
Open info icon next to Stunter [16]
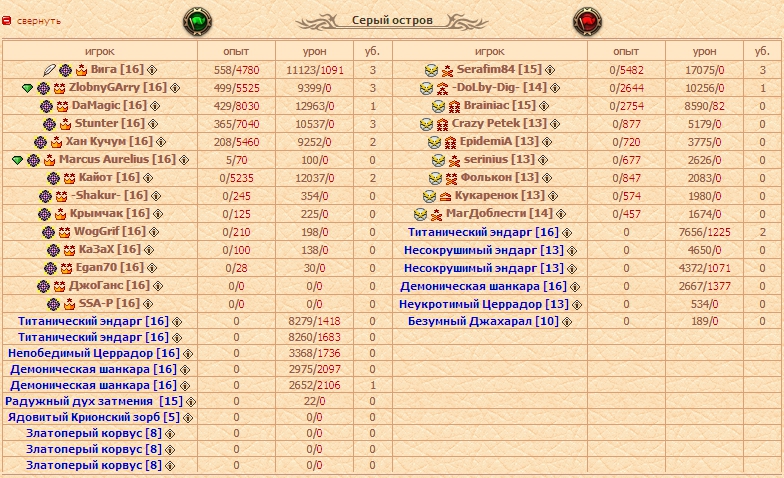click(153, 124)
